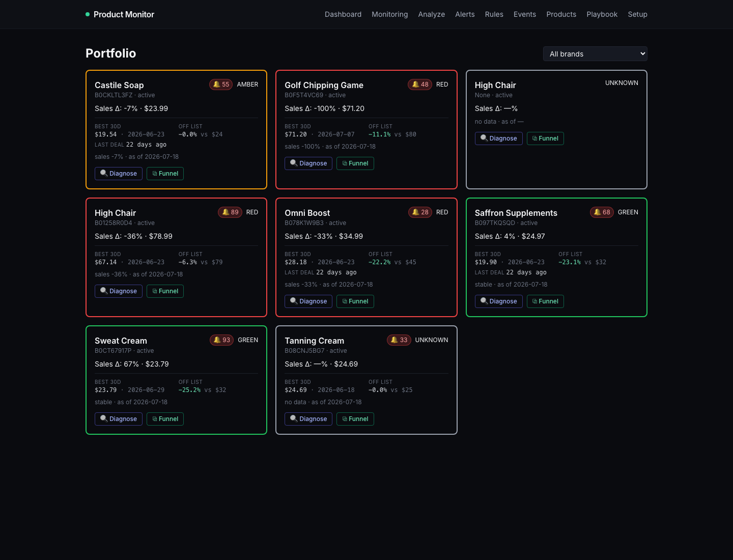The height and width of the screenshot is (560, 733).
Task: Open the Playbook nav item
Action: (602, 14)
